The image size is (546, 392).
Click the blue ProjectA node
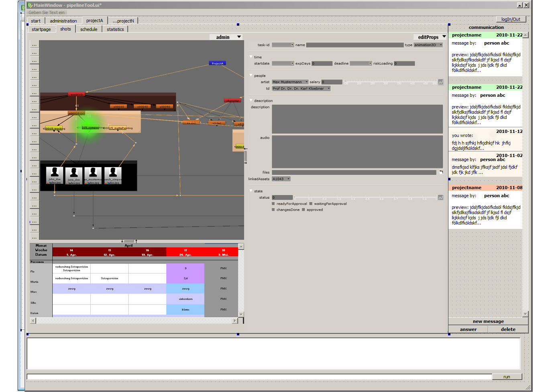pos(217,63)
